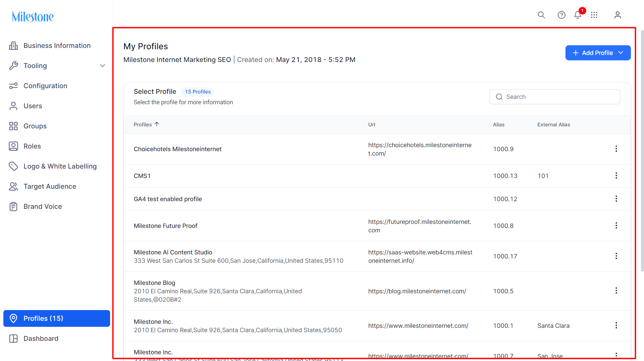The image size is (644, 361).
Task: Click the Logo & White Labelling tag icon
Action: coord(13,166)
